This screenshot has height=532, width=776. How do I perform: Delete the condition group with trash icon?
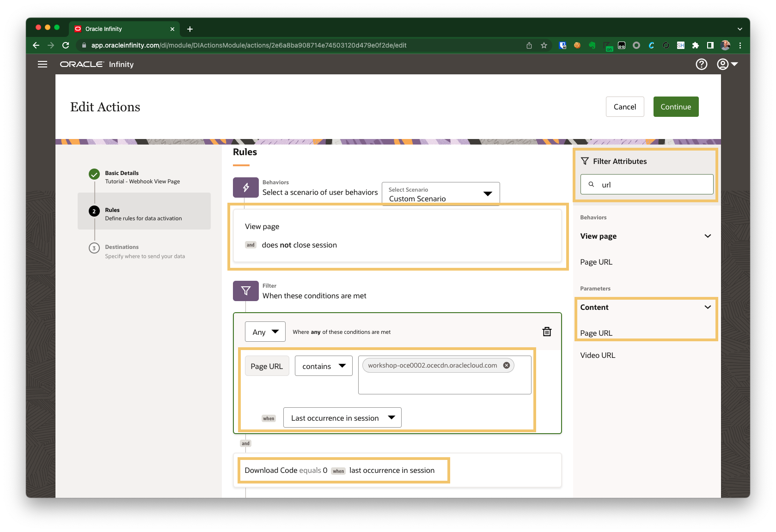pyautogui.click(x=547, y=332)
